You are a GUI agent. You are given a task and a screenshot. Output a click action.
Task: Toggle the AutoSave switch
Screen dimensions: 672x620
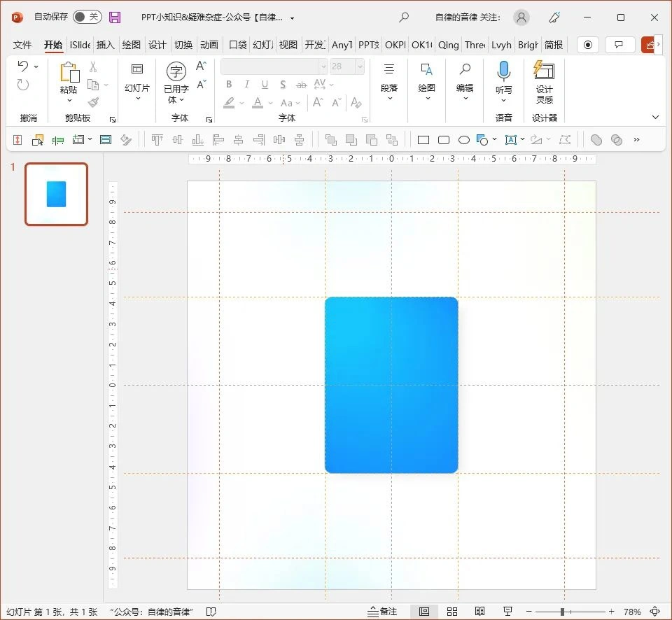(x=87, y=17)
